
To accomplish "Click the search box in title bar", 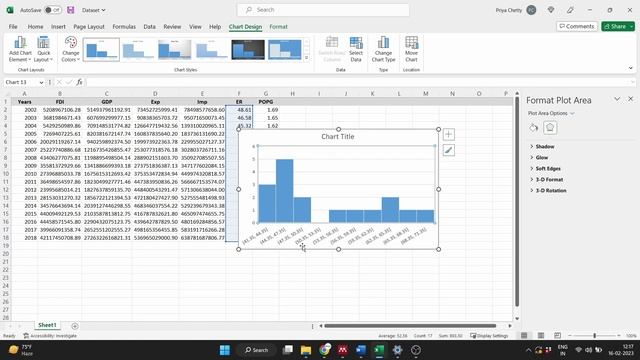I will (323, 10).
